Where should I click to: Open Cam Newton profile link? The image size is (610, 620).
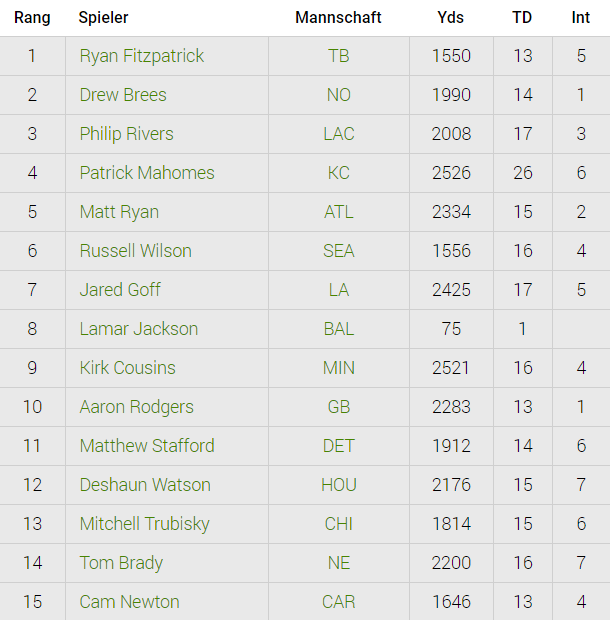(x=129, y=602)
